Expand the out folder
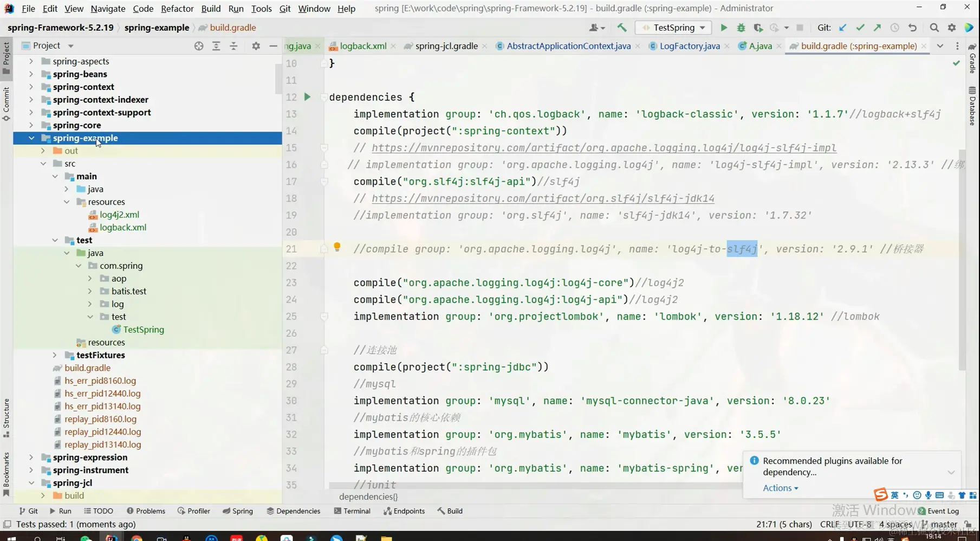This screenshot has height=541, width=980. (43, 151)
